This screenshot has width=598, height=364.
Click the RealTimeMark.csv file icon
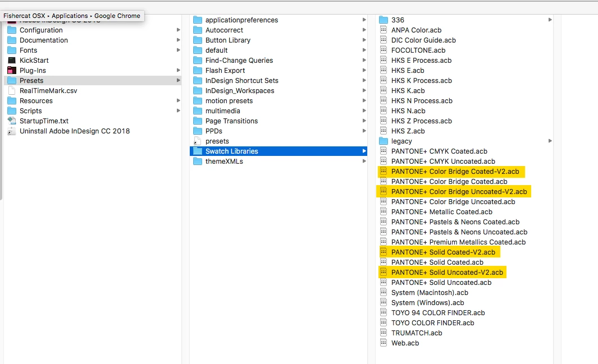click(12, 91)
